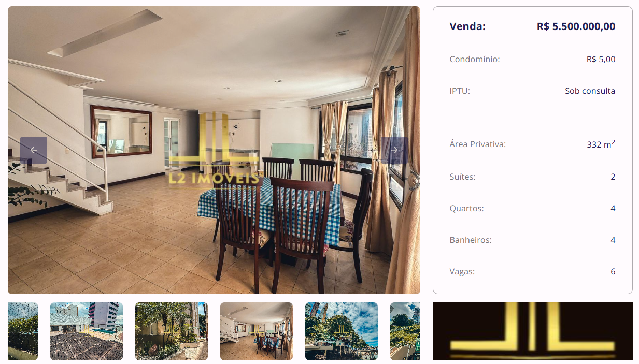Click the sale price R$ 5.500.000,00
This screenshot has width=639, height=364.
point(576,26)
